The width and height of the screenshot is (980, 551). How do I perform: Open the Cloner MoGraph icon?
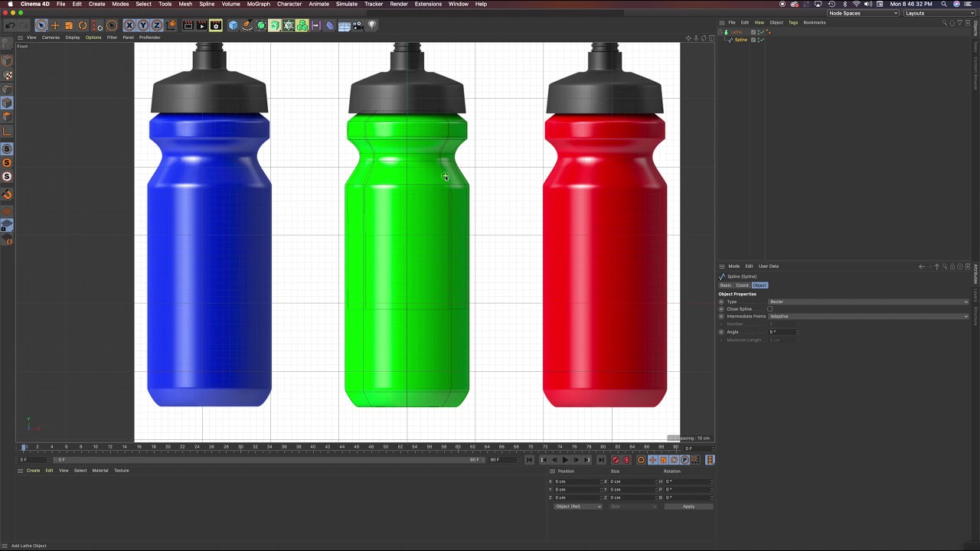(x=302, y=25)
